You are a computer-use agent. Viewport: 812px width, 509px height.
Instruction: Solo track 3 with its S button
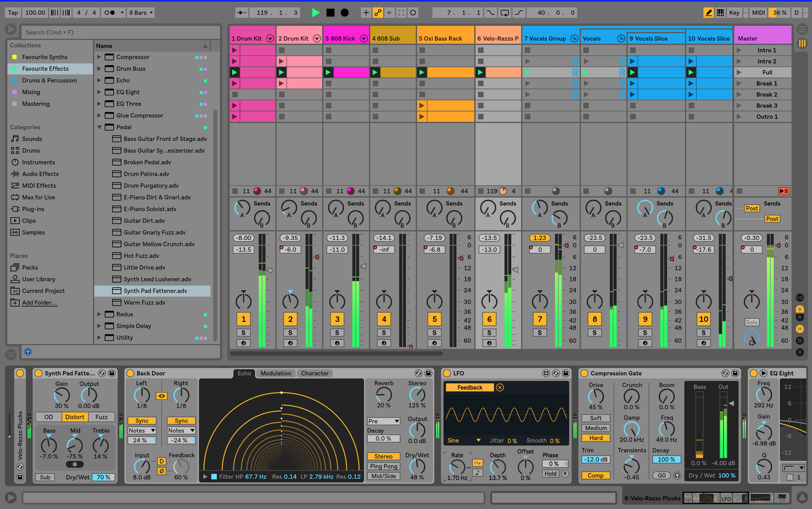pyautogui.click(x=337, y=332)
